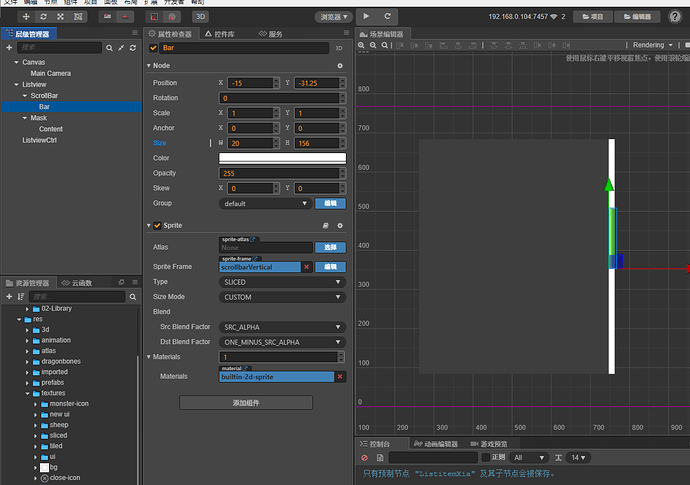Toggle the 3D view button in toolbar
Viewport: 690px width, 485px height.
click(x=200, y=17)
